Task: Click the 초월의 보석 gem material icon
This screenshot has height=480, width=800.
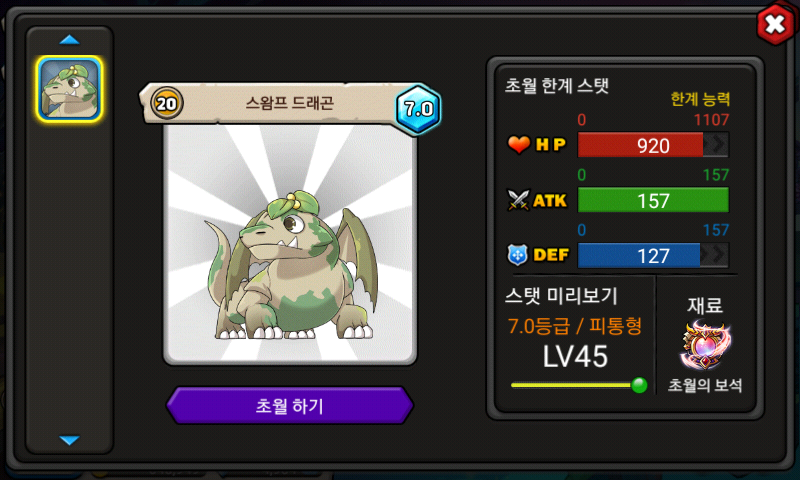Action: point(705,345)
